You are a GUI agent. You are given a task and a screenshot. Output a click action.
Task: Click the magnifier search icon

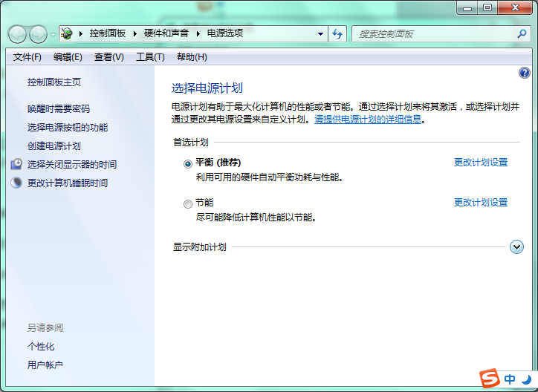click(522, 33)
